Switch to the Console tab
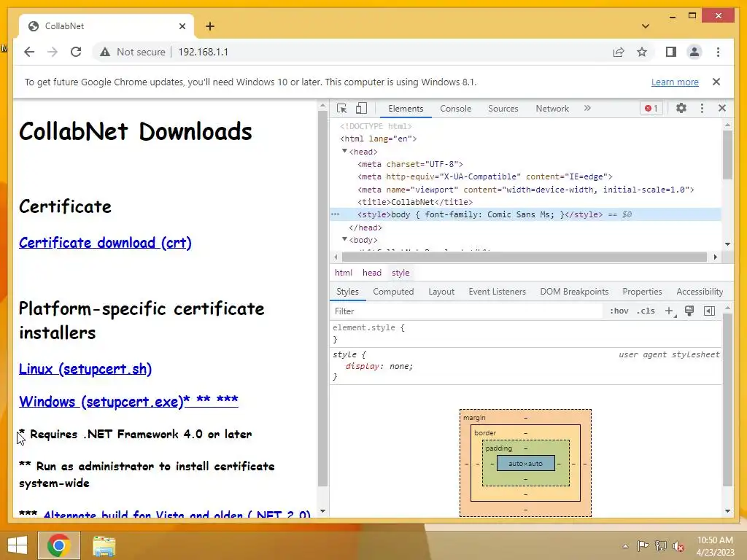 coord(455,109)
